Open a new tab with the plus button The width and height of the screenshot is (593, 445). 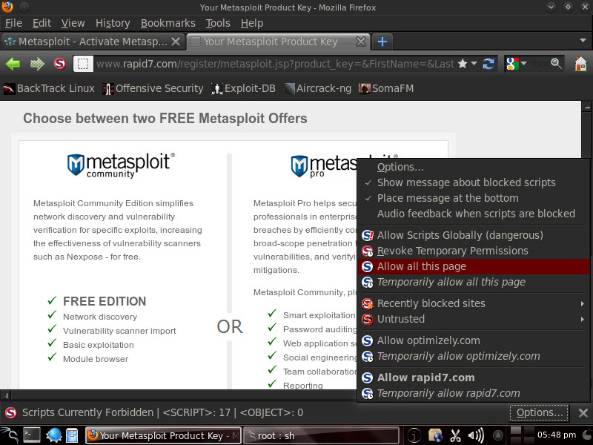click(x=382, y=41)
